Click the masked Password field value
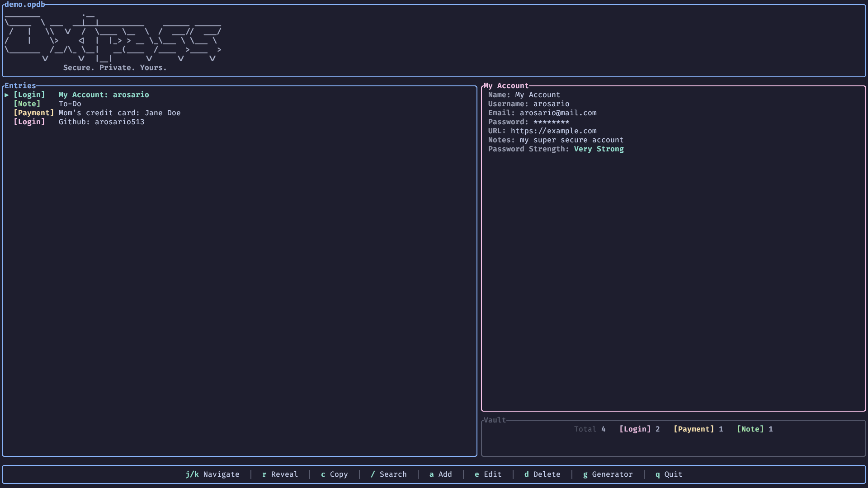The height and width of the screenshot is (488, 868). (x=552, y=122)
